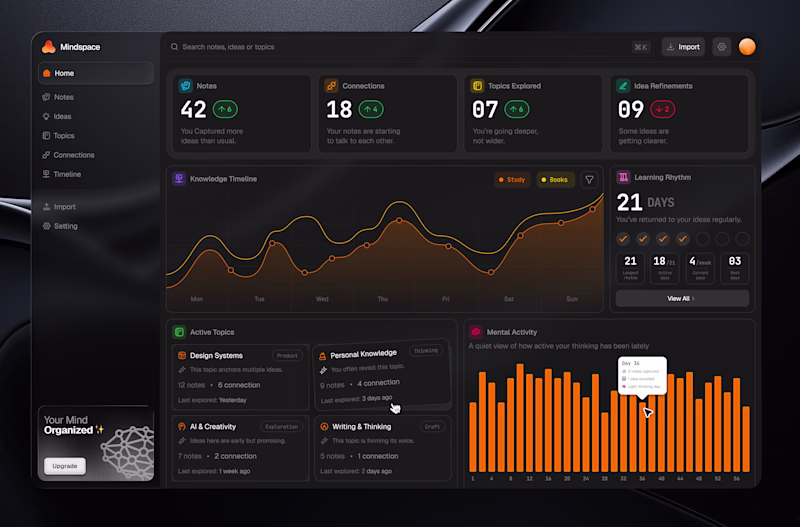Check the fifth empty day circle

point(703,238)
